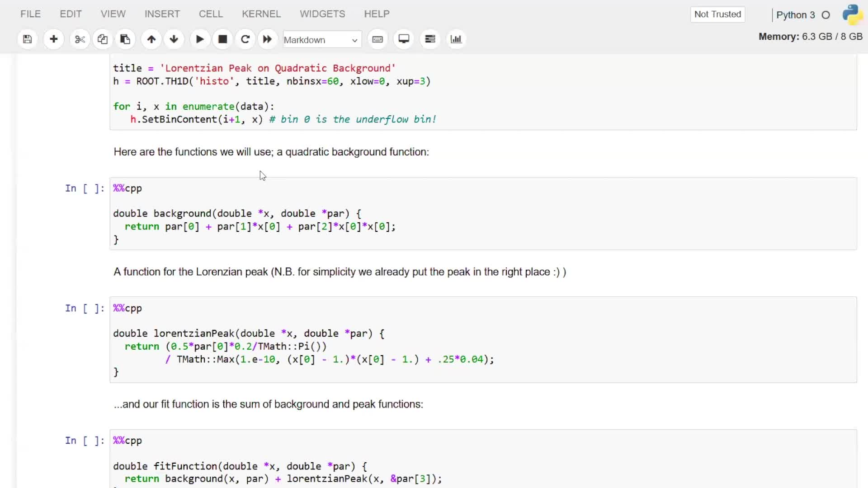Insert a new cell with plus icon

[54, 39]
